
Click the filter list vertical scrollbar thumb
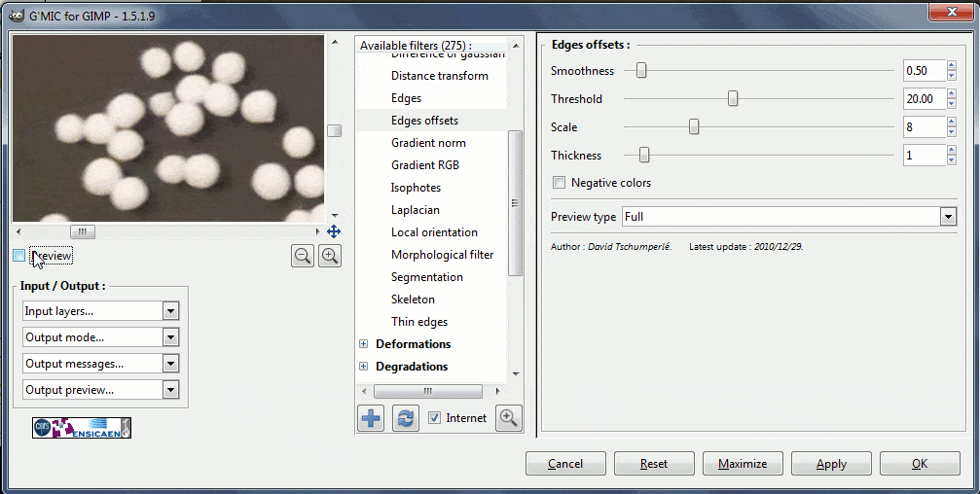pos(516,203)
